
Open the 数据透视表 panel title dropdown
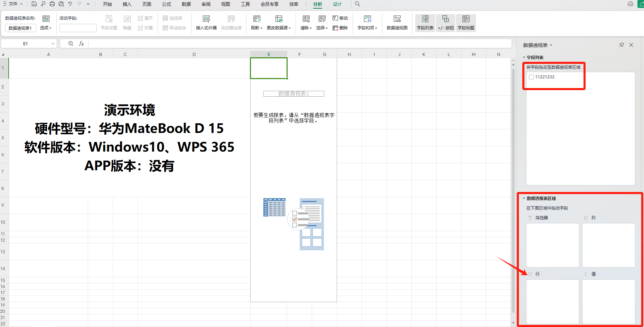pyautogui.click(x=551, y=45)
